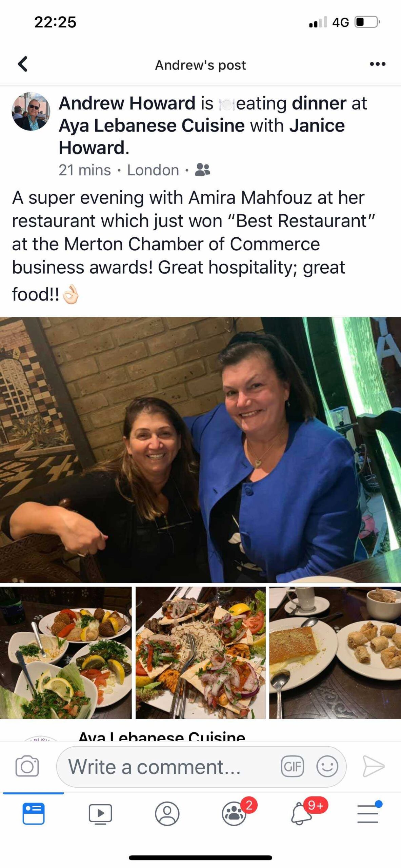Open the Profile tab icon

167,813
